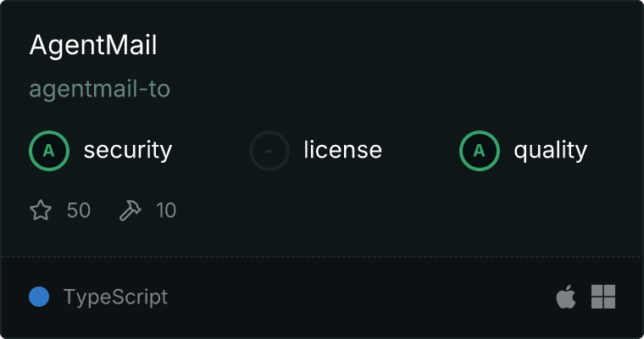Click the AgentMail card title
This screenshot has height=339, width=644.
[x=93, y=46]
